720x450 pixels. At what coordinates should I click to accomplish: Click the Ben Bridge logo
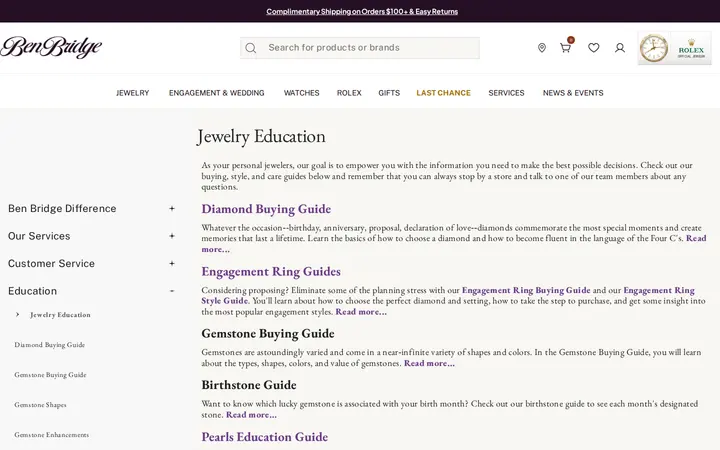click(51, 47)
